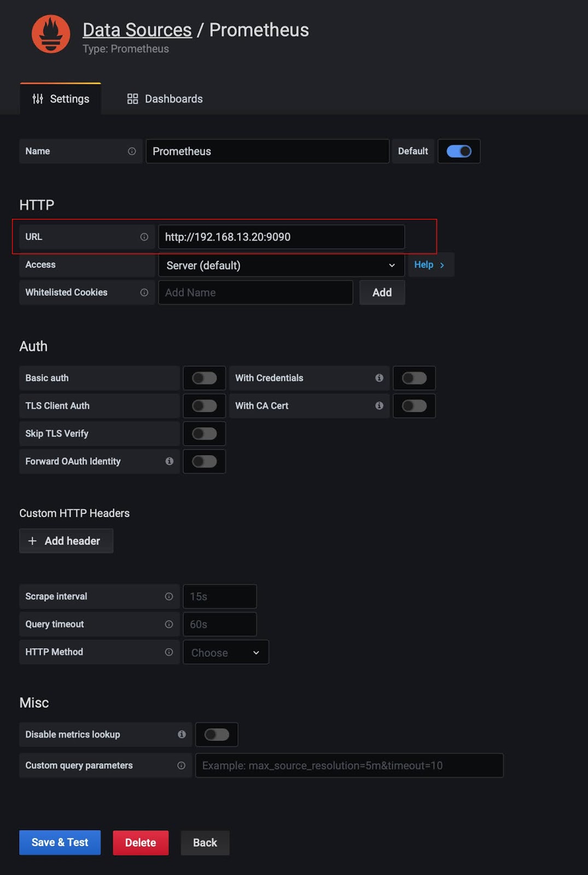Click the Add header button
Screen dimensions: 588x875
(x=66, y=541)
